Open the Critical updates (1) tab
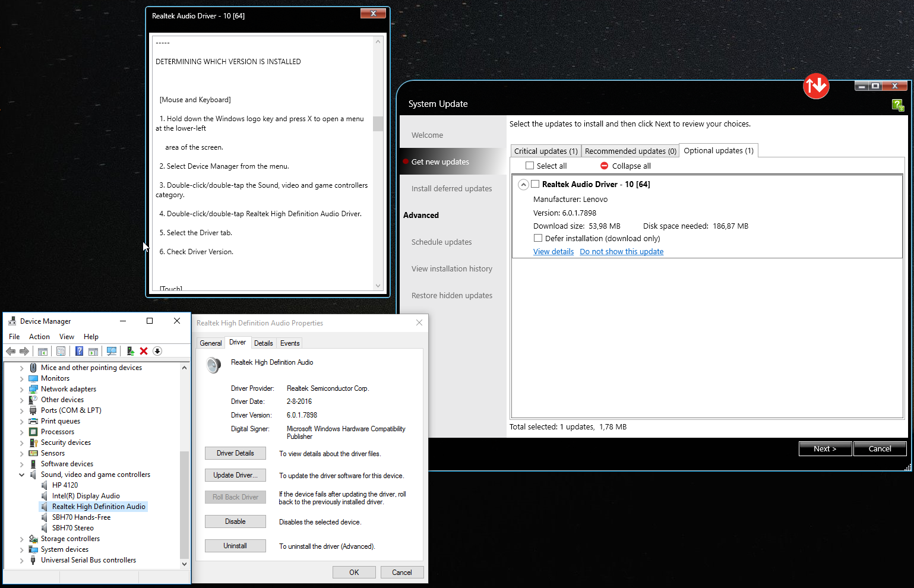This screenshot has width=914, height=588. (546, 151)
